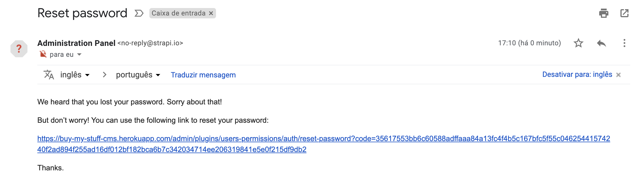644x191 pixels.
Task: Click the red unsubscribe flag icon
Action: point(43,54)
